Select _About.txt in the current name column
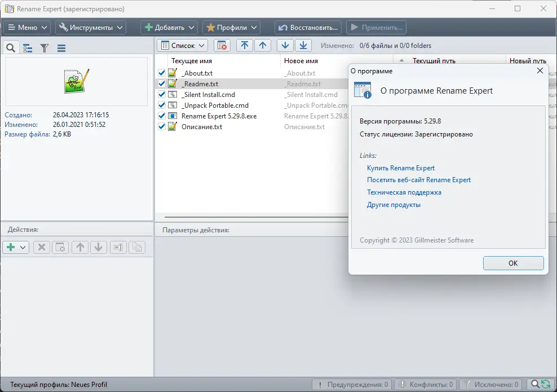Screen dimensions: 557x392 tap(197, 73)
